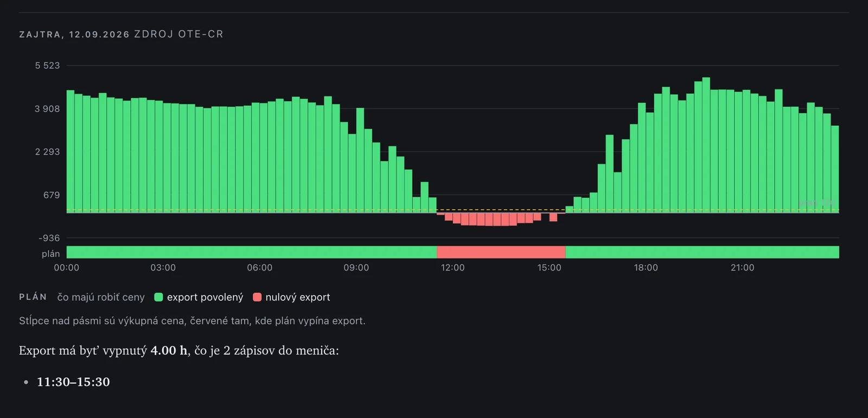This screenshot has width=868, height=418.
Task: Click the 2 293 y-axis value
Action: pos(48,152)
